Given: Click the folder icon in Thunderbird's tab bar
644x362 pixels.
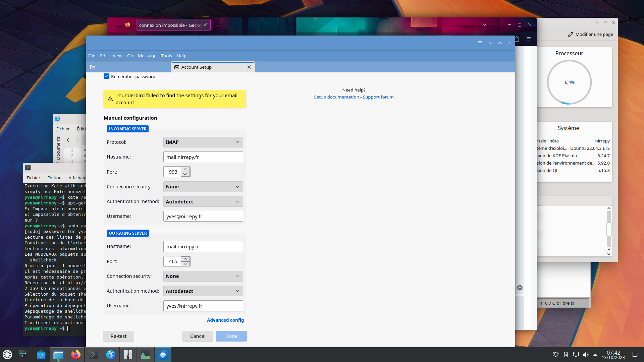Looking at the screenshot, I should click(93, 67).
